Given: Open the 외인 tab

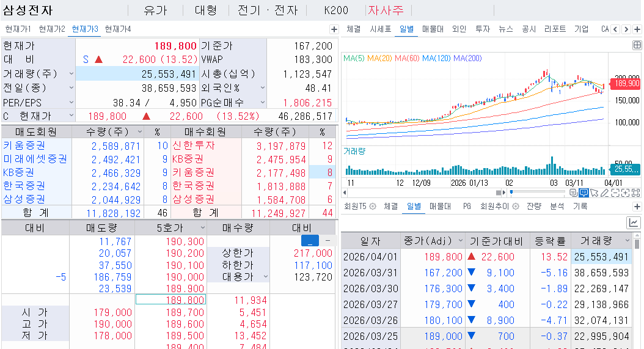Looking at the screenshot, I should coord(459,29).
